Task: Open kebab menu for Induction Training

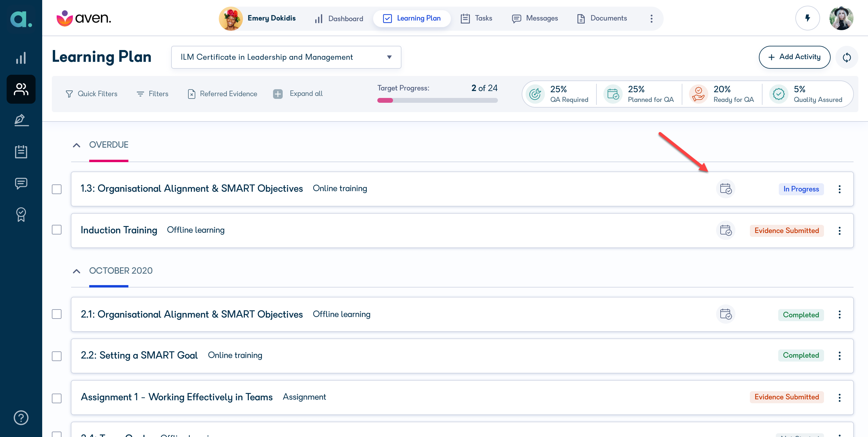Action: pyautogui.click(x=839, y=231)
